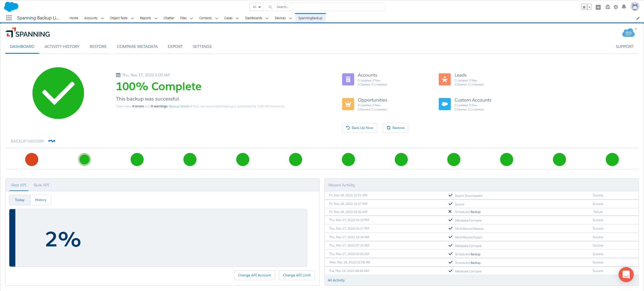Open the Activity History tab
The height and width of the screenshot is (291, 644).
point(62,46)
